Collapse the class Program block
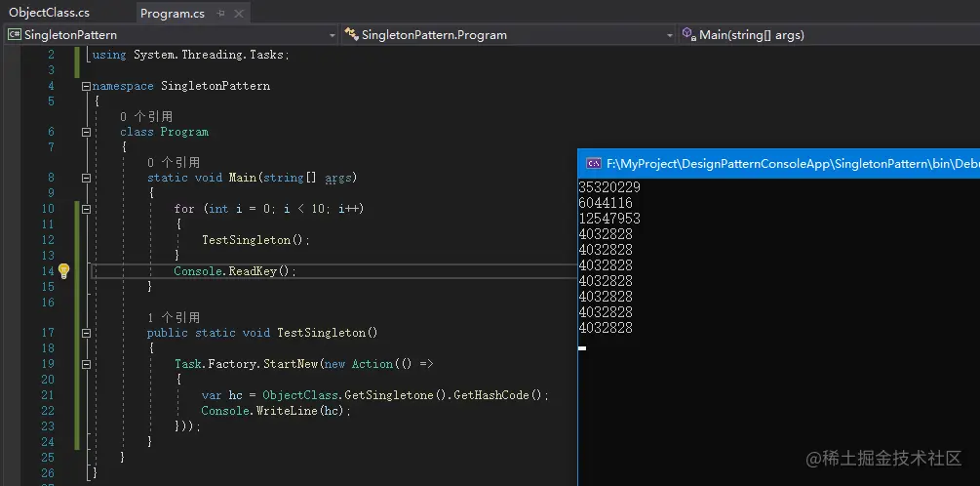Screen dimensions: 980x486 [86, 132]
